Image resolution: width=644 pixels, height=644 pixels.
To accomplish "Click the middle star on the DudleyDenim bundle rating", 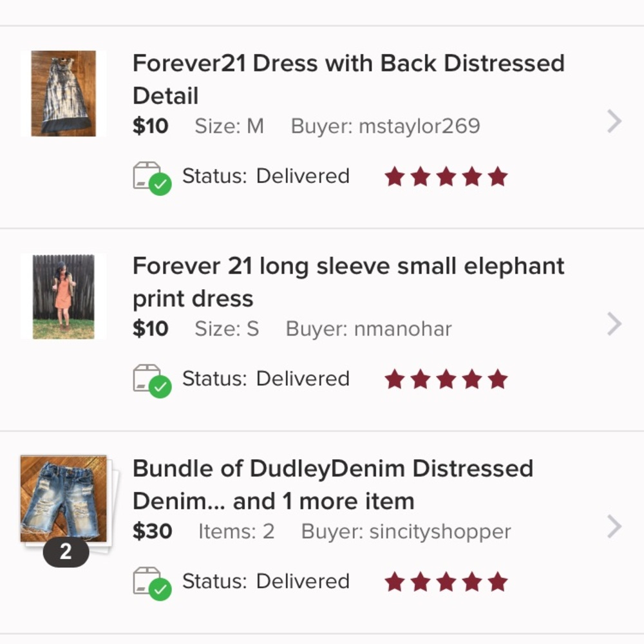I will (445, 582).
